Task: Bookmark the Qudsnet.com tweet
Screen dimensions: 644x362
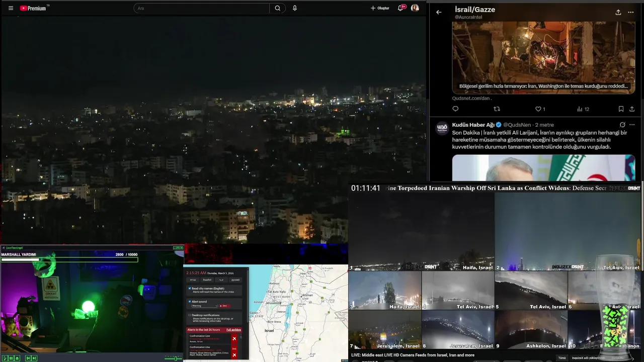Action: click(x=621, y=109)
